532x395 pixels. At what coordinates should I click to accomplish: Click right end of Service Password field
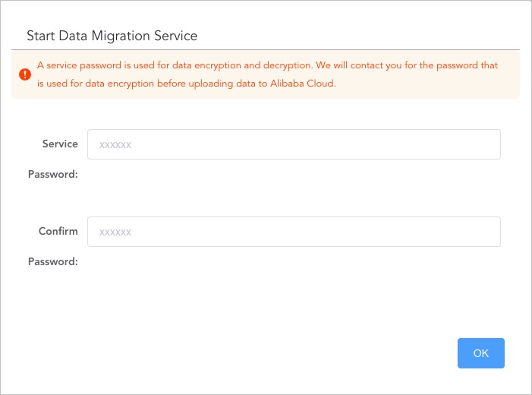click(486, 144)
